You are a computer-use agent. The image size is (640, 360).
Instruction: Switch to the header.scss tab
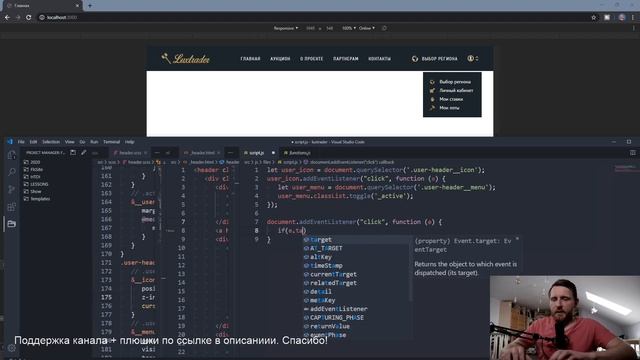[x=130, y=153]
